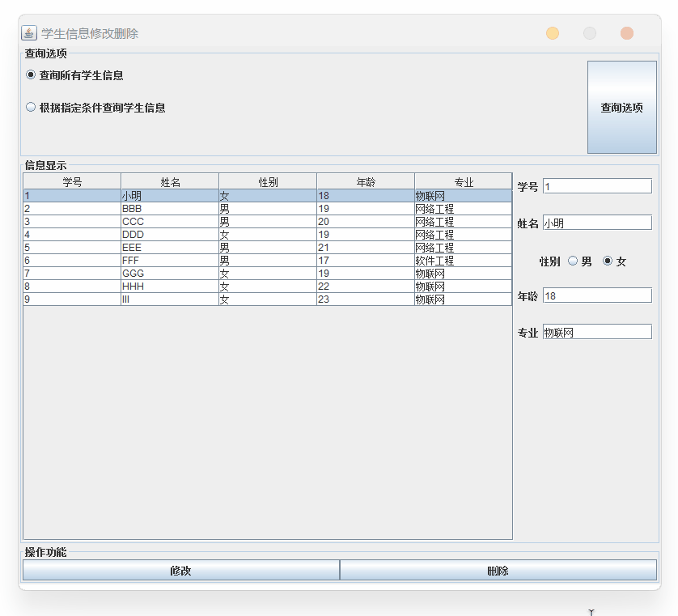The height and width of the screenshot is (616, 678).
Task: Select the table cell BBB
Action: click(170, 209)
